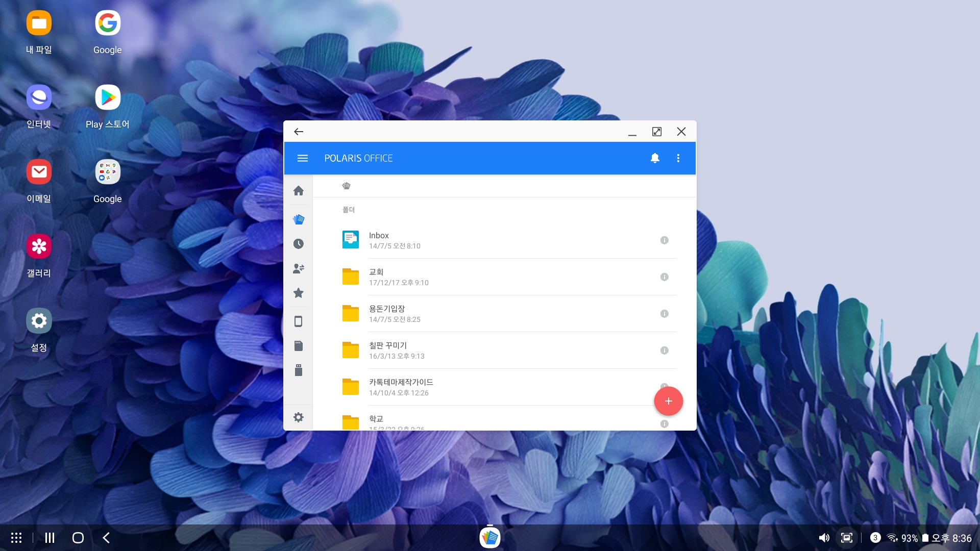This screenshot has height=551, width=980.
Task: Select Polaris Drive in the sidebar
Action: [x=299, y=219]
